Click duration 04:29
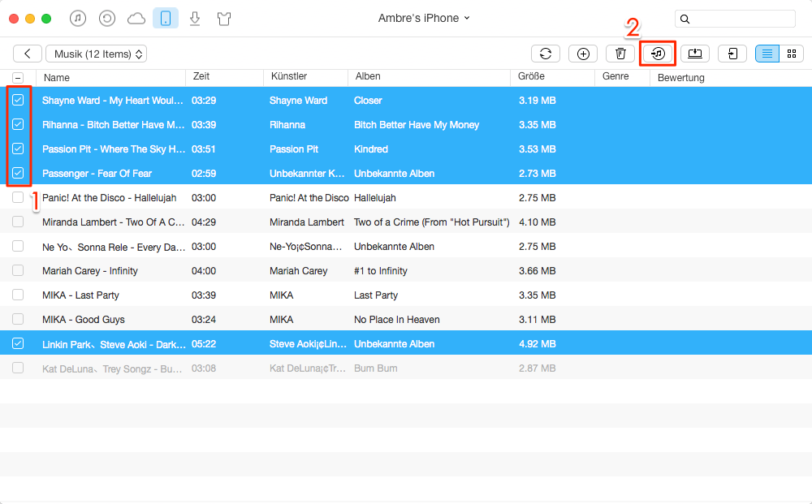This screenshot has width=812, height=504. coord(204,222)
